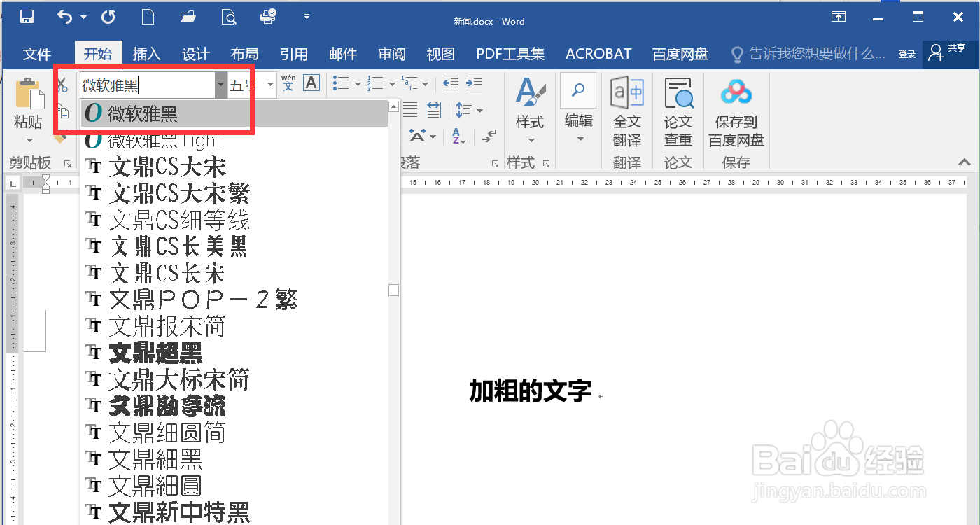
Task: Sort text with the A-Z sort icon
Action: (459, 135)
